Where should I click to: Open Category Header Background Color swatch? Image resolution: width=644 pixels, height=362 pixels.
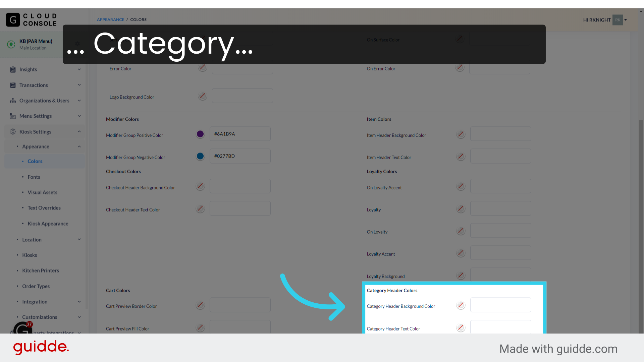[461, 305]
